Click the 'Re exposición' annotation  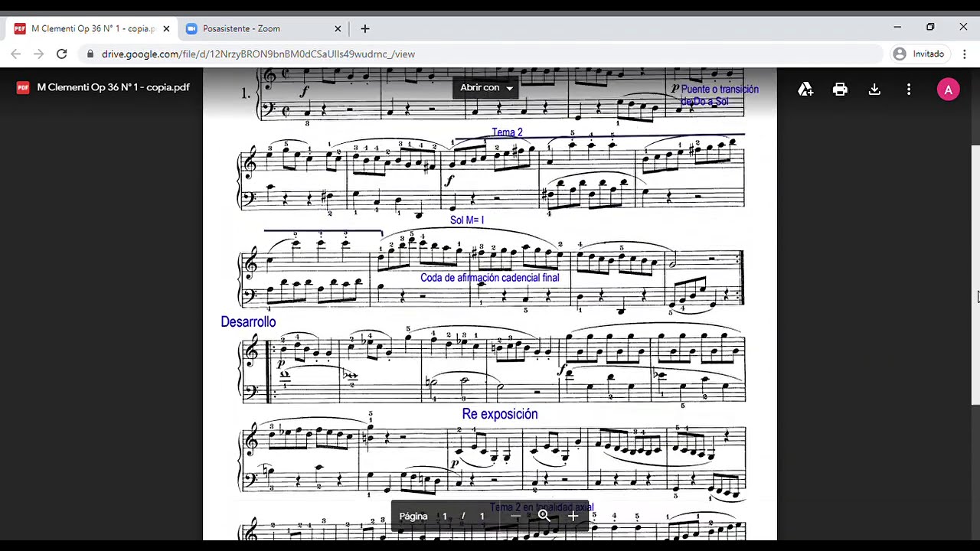click(500, 414)
